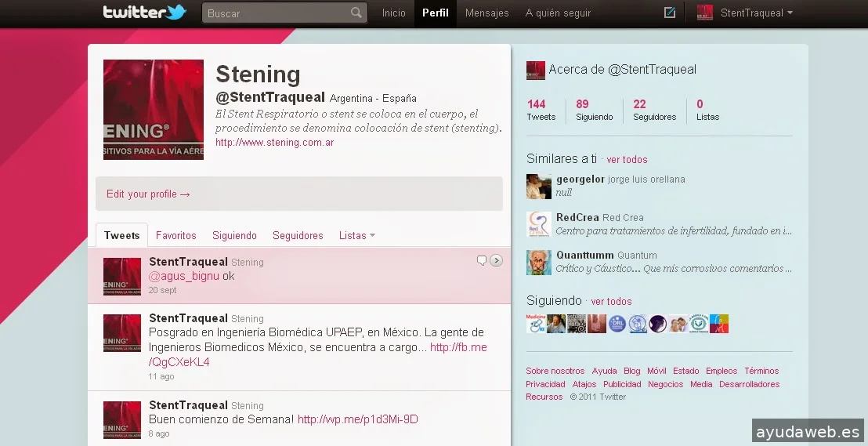Click the large Stening profile picture
Viewport: 868px width, 446px height.
(154, 110)
